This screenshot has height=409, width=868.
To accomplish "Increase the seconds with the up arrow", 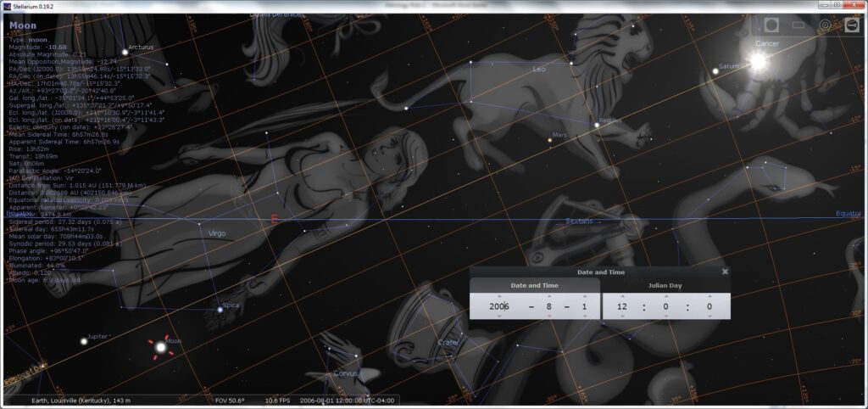I will (x=709, y=296).
